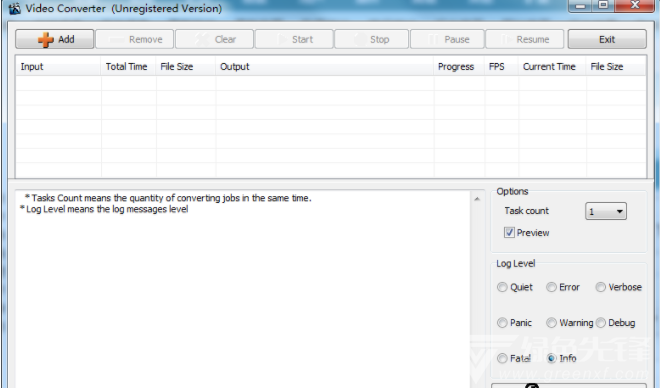Click the Current Time column header
The width and height of the screenshot is (660, 388).
point(552,66)
